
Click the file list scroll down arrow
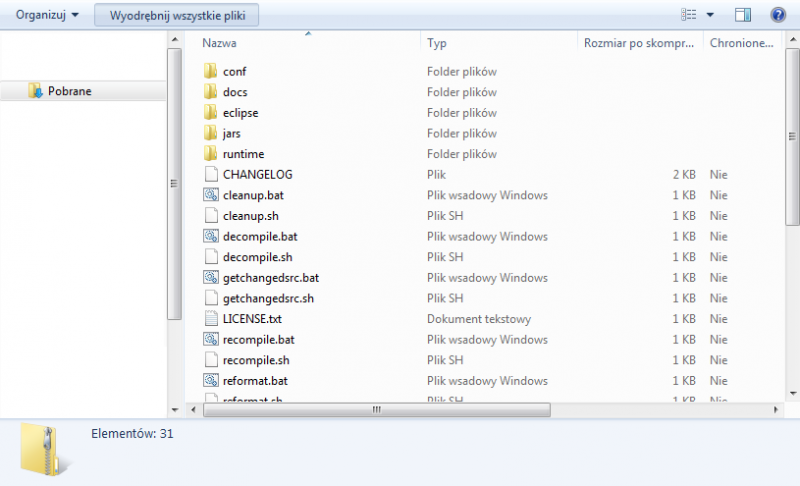[792, 393]
